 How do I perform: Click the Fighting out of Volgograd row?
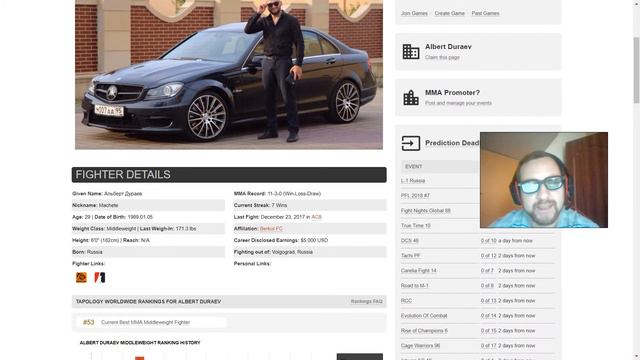coord(310,252)
